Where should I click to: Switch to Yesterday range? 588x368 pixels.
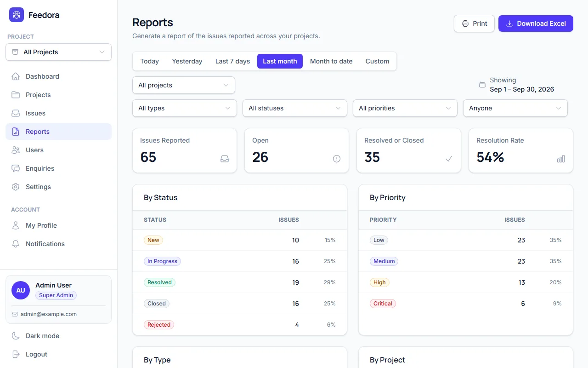(187, 61)
